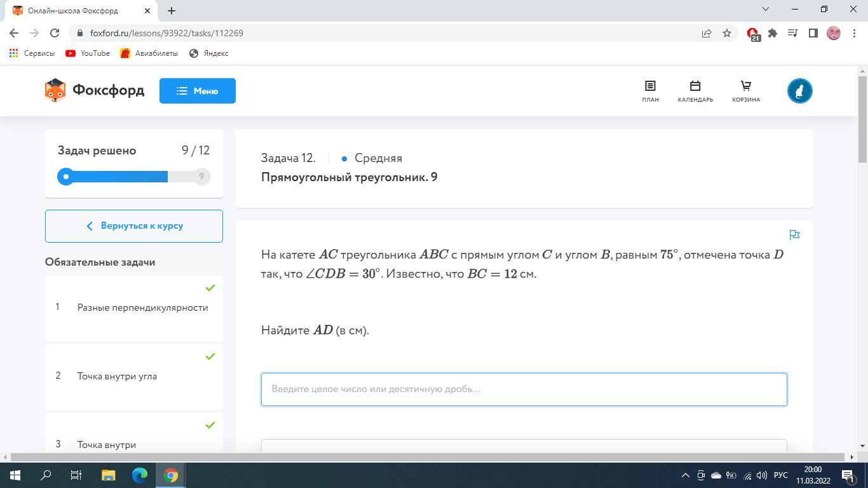The image size is (868, 488).
Task: Open volume control in tray
Action: coord(762,475)
